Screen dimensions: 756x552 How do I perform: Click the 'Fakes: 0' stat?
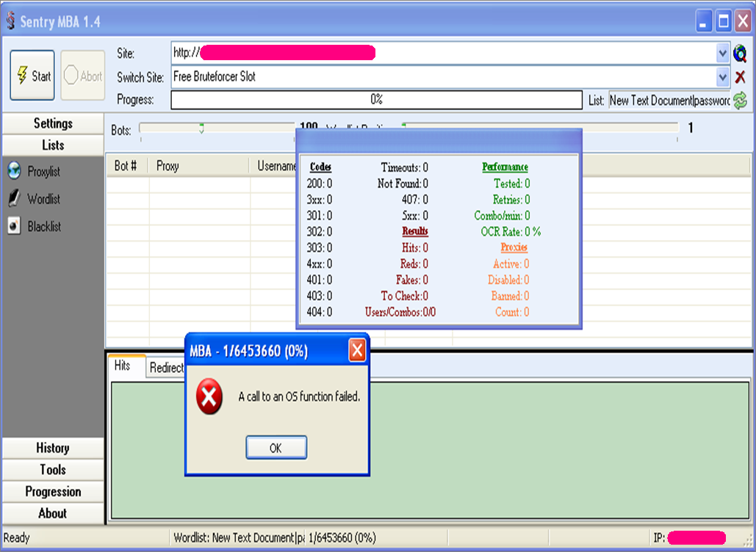tap(412, 280)
